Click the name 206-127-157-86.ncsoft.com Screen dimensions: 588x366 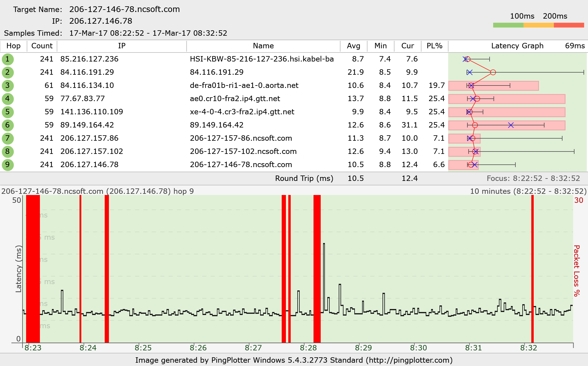coord(241,138)
